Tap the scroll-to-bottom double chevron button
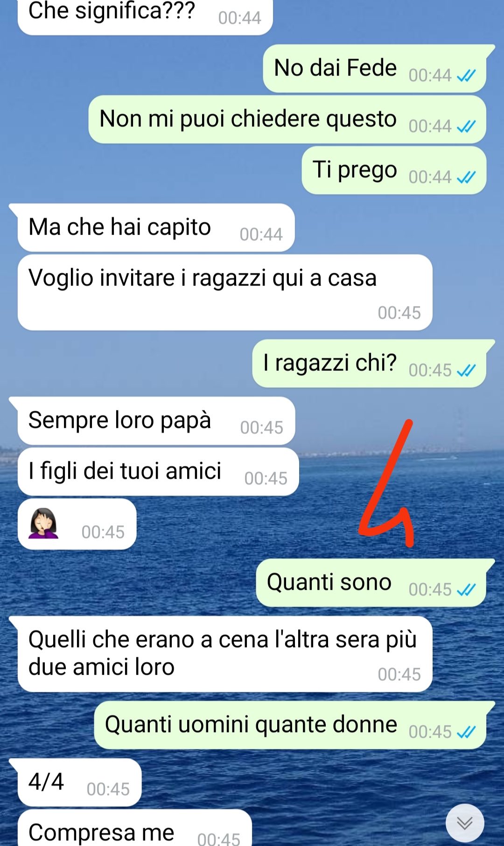The height and width of the screenshot is (846, 504). click(x=465, y=823)
